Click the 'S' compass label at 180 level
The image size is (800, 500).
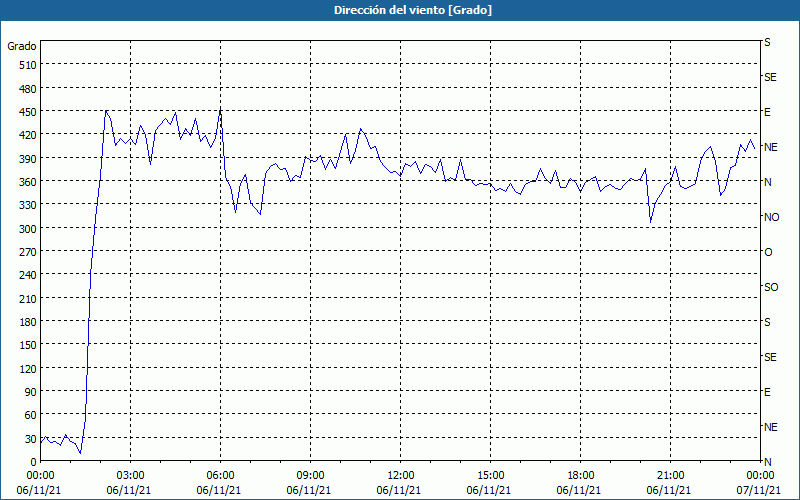[x=767, y=322]
